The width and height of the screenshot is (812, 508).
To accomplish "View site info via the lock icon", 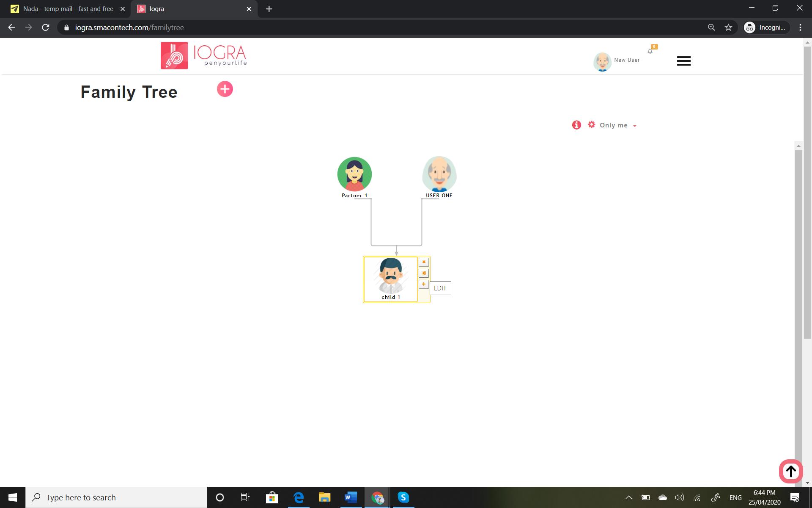I will pyautogui.click(x=66, y=28).
